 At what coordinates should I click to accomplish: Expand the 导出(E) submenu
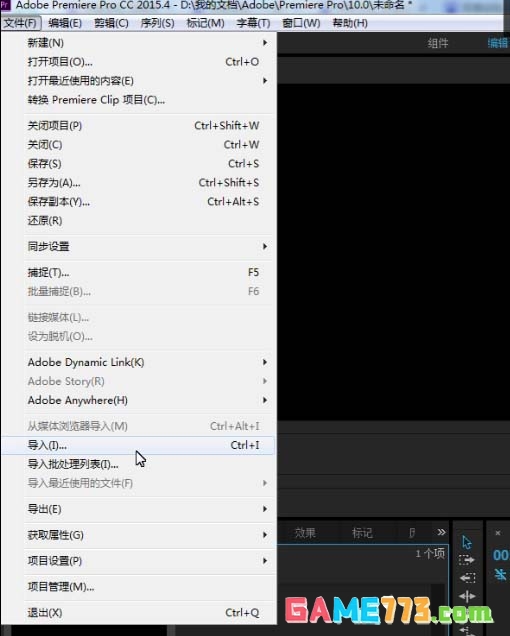[x=138, y=509]
